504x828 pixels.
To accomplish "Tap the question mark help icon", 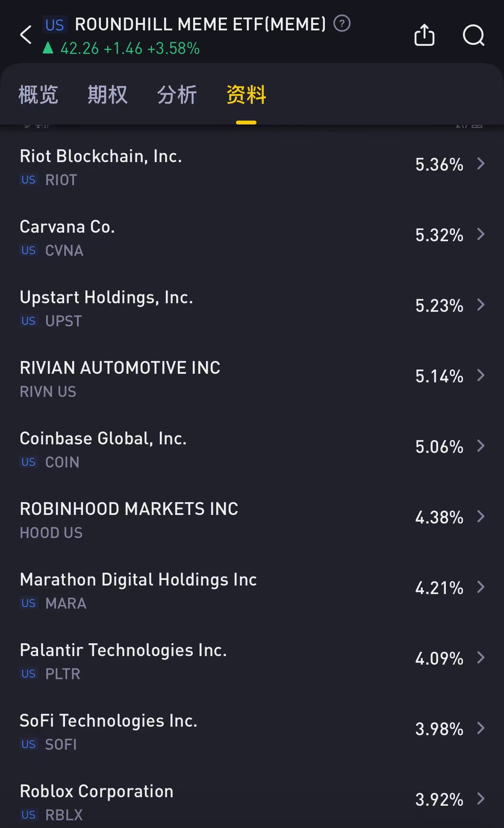I will point(342,24).
